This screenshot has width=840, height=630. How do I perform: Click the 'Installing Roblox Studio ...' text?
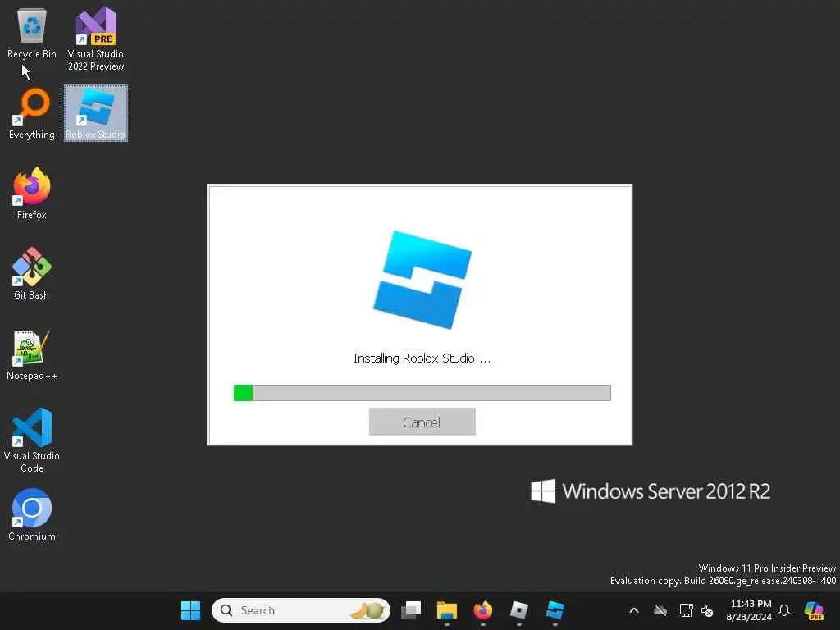click(x=422, y=358)
